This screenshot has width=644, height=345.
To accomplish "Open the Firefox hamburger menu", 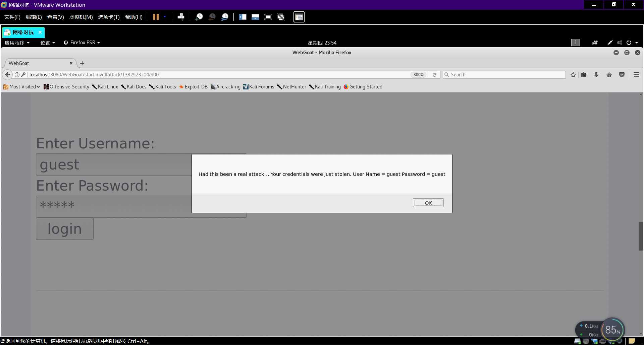I will coord(636,75).
